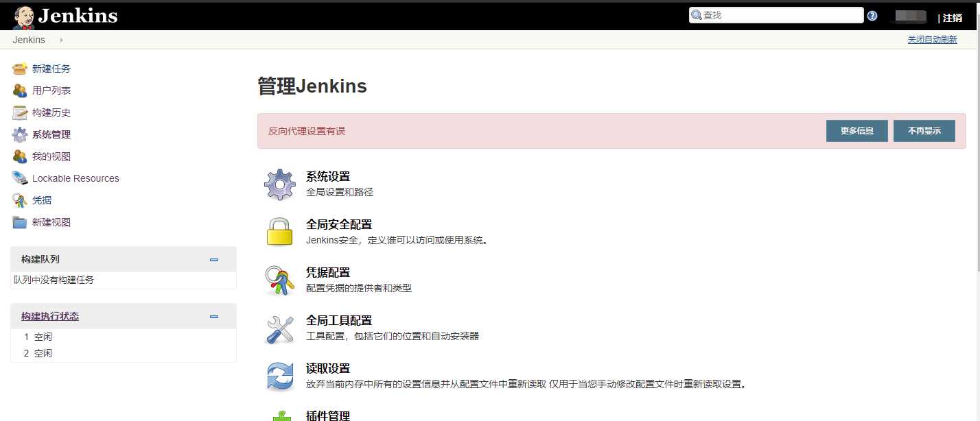
Task: Open the 全局工具配置 heading link
Action: tap(339, 320)
